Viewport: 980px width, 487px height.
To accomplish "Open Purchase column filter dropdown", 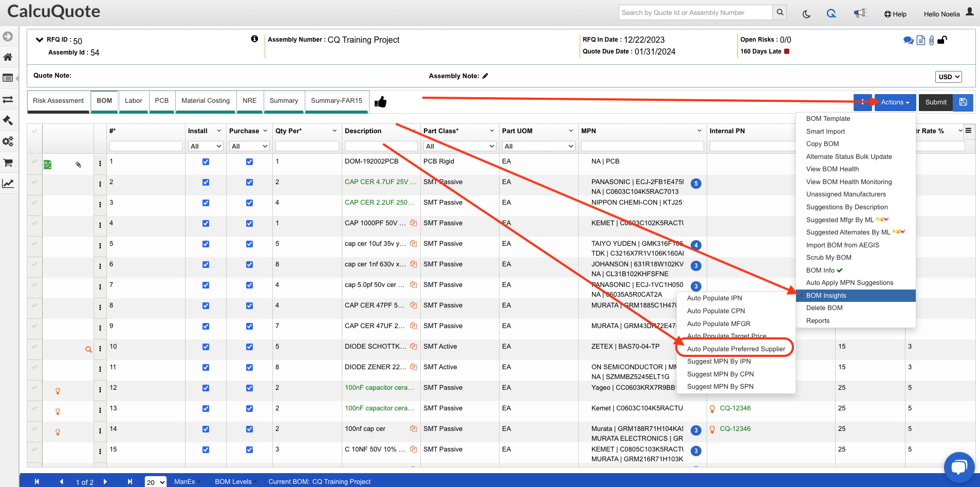I will tap(249, 146).
